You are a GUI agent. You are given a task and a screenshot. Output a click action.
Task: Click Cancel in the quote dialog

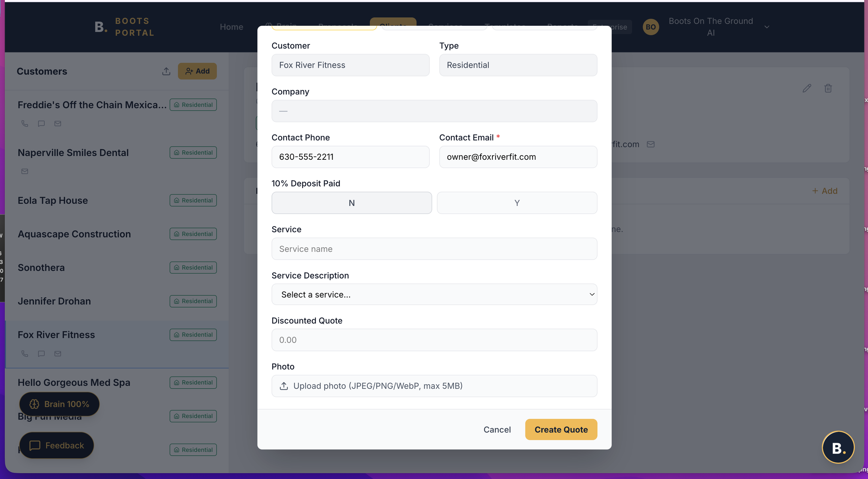[x=497, y=430]
